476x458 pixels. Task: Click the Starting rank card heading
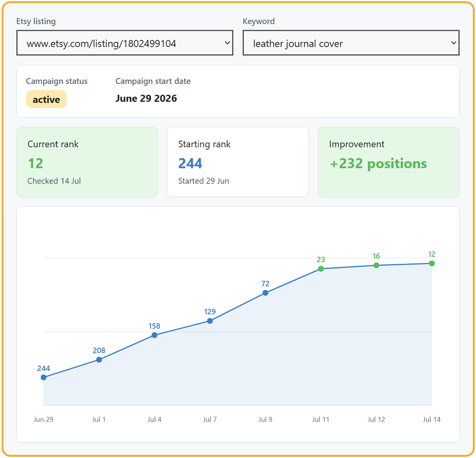204,144
